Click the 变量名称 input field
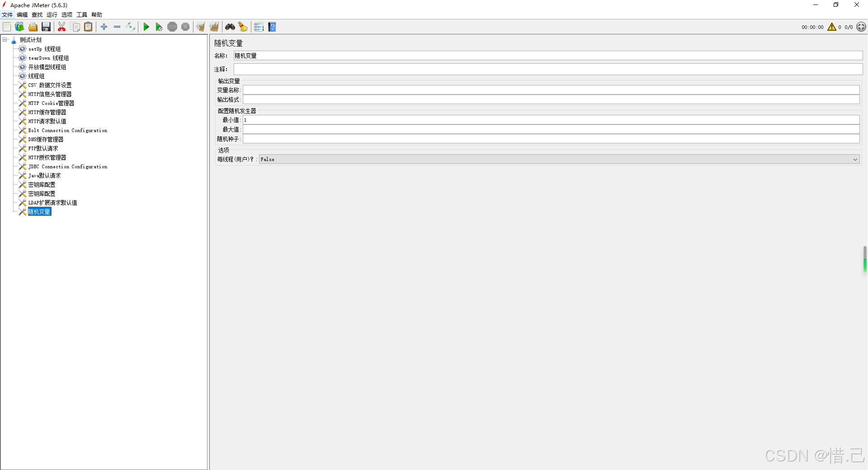 [x=551, y=90]
